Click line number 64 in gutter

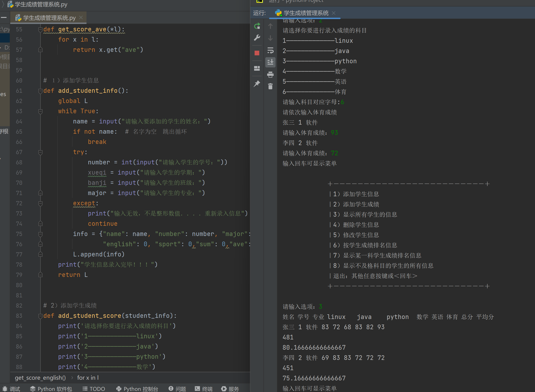click(19, 122)
